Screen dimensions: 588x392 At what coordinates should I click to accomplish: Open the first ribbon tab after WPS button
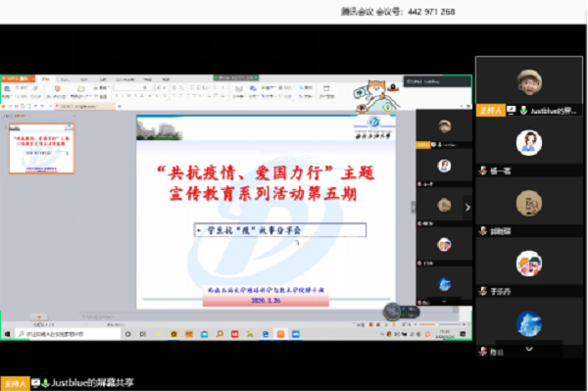(x=46, y=77)
